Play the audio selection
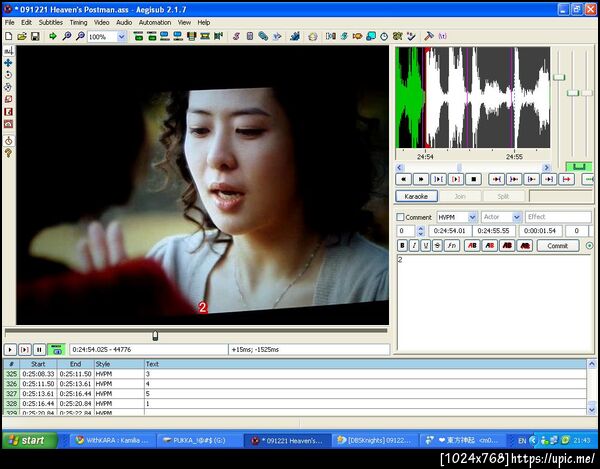Image resolution: width=600 pixels, height=469 pixels. [x=438, y=179]
